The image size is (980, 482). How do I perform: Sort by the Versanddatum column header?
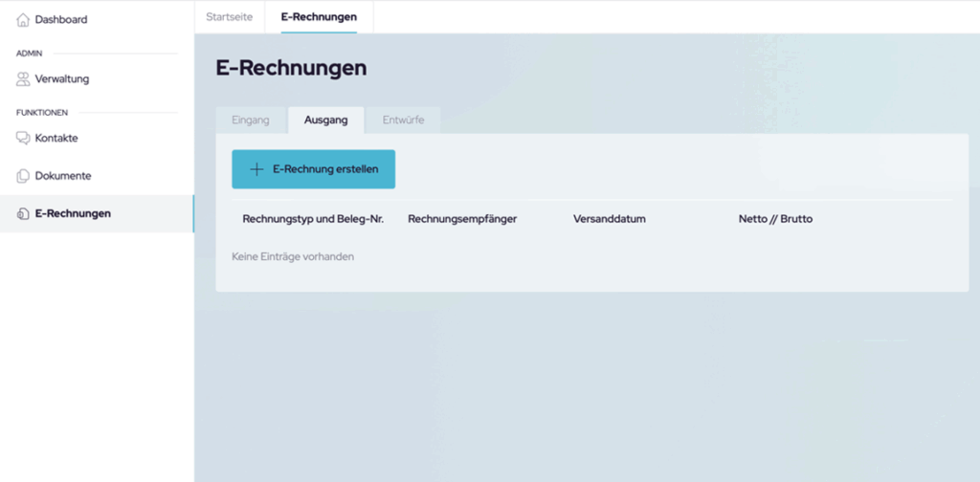click(610, 219)
